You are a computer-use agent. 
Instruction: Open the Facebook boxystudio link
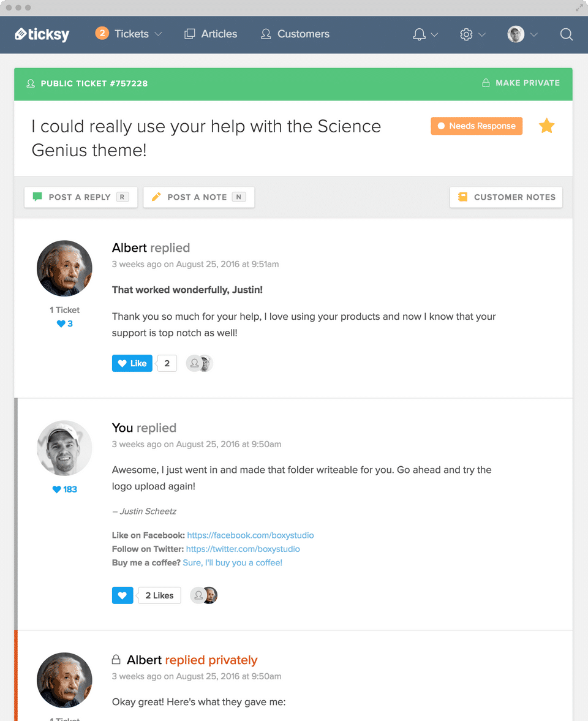pyautogui.click(x=250, y=535)
